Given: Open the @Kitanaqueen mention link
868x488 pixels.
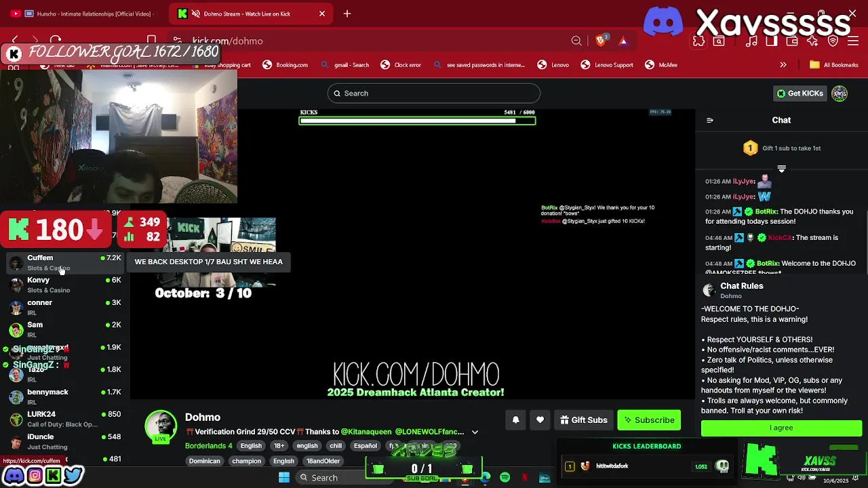Looking at the screenshot, I should pos(366,432).
